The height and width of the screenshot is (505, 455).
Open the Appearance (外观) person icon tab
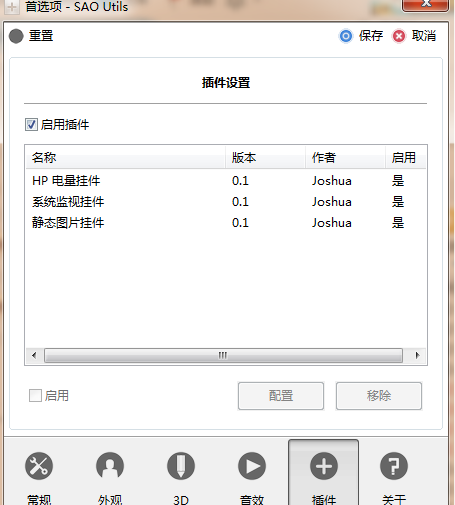110,466
